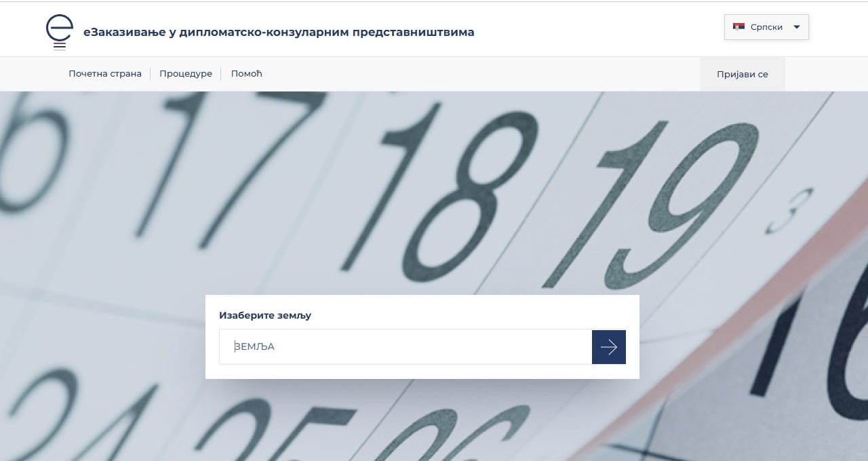The height and width of the screenshot is (461, 868).
Task: Click the eZakazivanje logo icon
Action: click(x=59, y=31)
